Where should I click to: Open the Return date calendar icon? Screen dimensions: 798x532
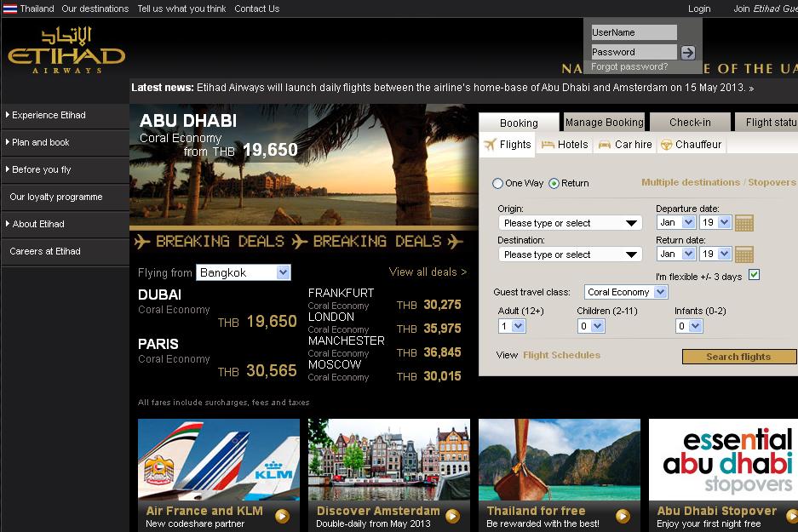coord(744,255)
